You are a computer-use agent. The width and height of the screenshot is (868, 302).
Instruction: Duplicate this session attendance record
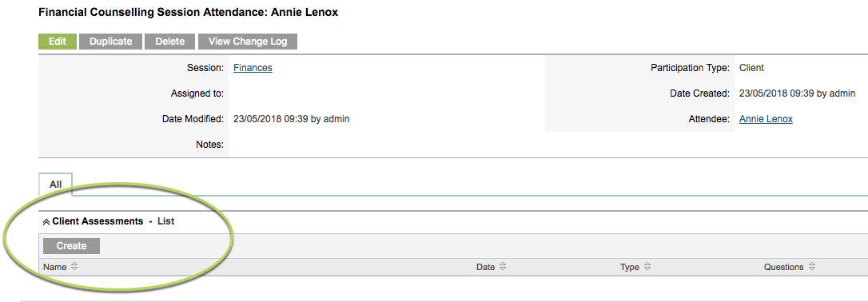click(x=111, y=42)
